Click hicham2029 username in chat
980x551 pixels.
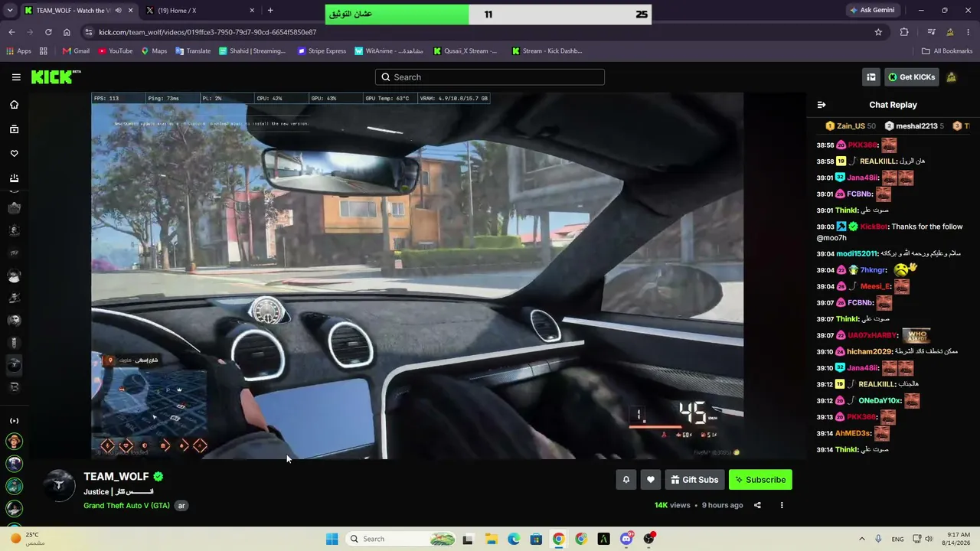coord(870,351)
